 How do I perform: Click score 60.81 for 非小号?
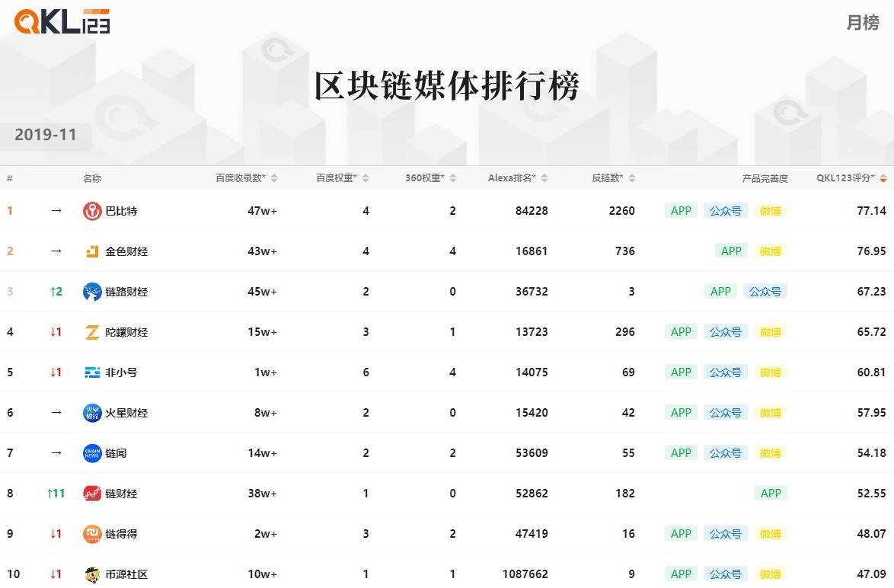point(871,372)
